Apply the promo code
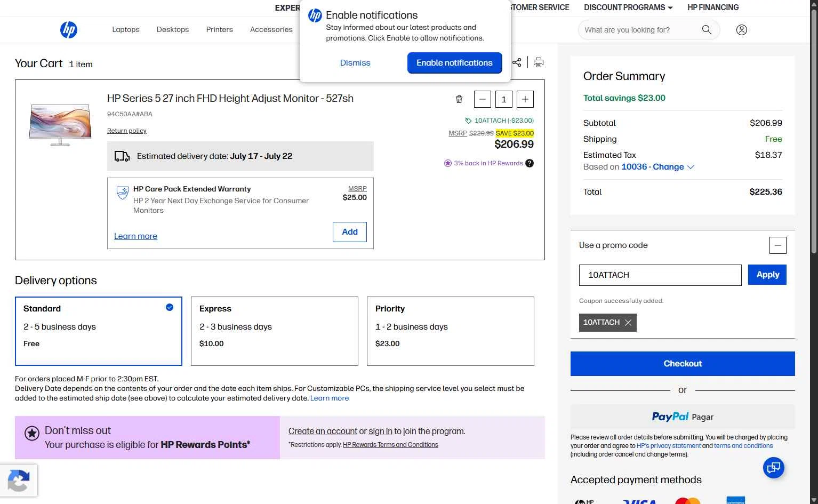The image size is (818, 504). point(767,275)
